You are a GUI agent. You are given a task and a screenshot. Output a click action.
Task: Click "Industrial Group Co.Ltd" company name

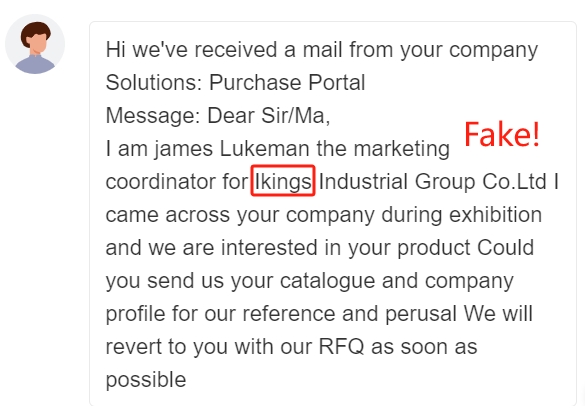(x=432, y=182)
